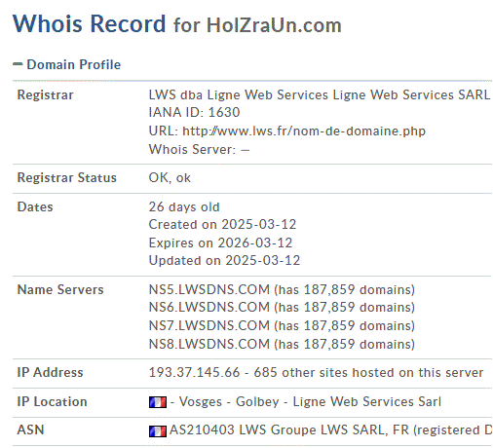Click the registrar name LWS dba Ligne

pos(319,94)
